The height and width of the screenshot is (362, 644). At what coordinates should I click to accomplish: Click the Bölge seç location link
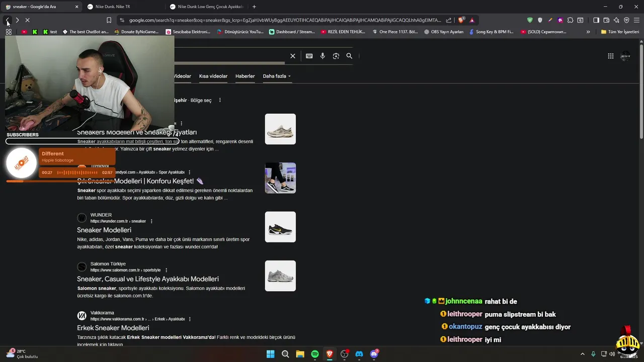201,100
